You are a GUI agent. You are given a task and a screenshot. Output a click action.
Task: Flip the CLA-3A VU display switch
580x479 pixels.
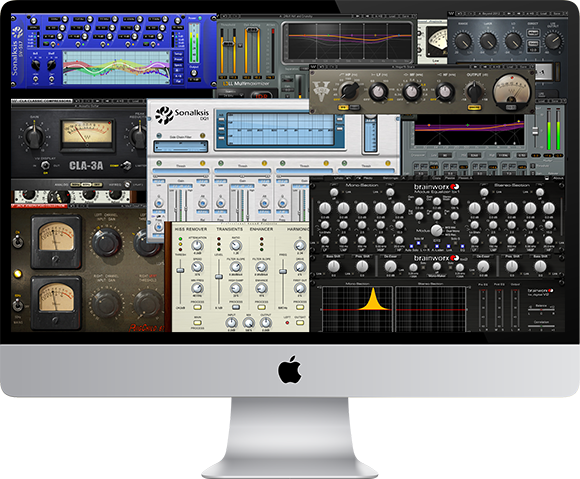[x=45, y=166]
